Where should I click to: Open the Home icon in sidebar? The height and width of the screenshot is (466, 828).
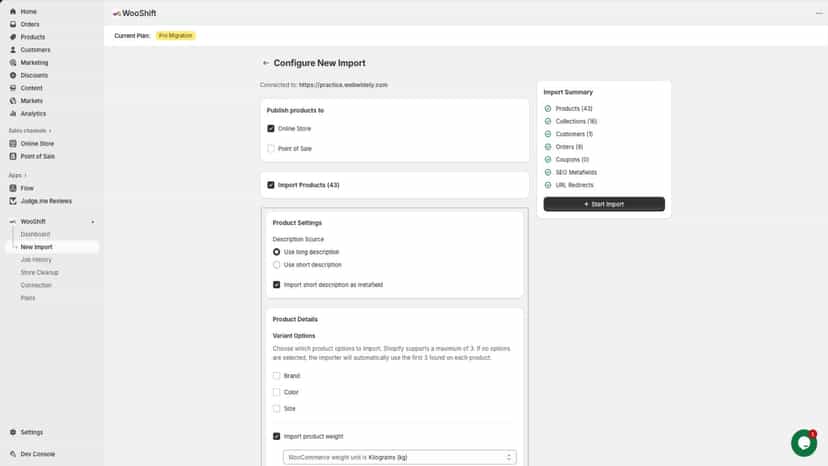[13, 11]
